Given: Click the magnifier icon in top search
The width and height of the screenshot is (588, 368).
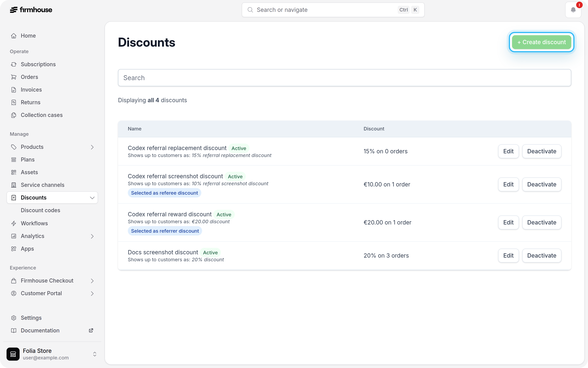Looking at the screenshot, I should click(x=250, y=10).
